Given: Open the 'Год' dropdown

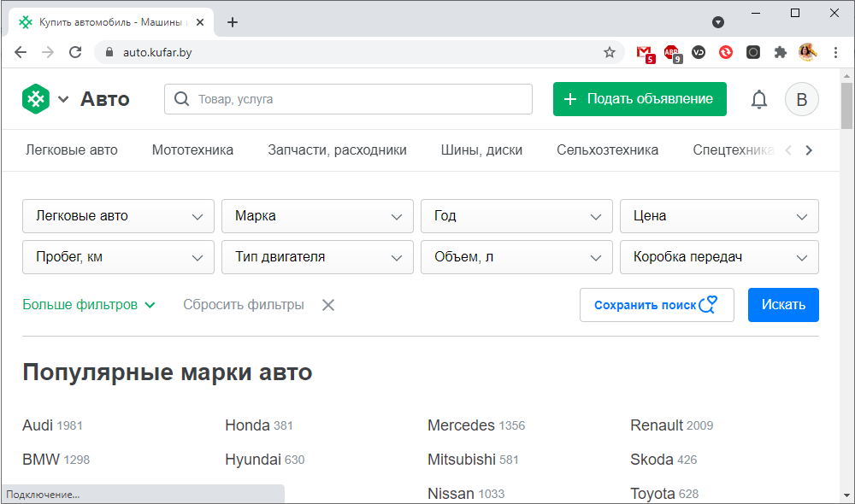Looking at the screenshot, I should (x=516, y=216).
